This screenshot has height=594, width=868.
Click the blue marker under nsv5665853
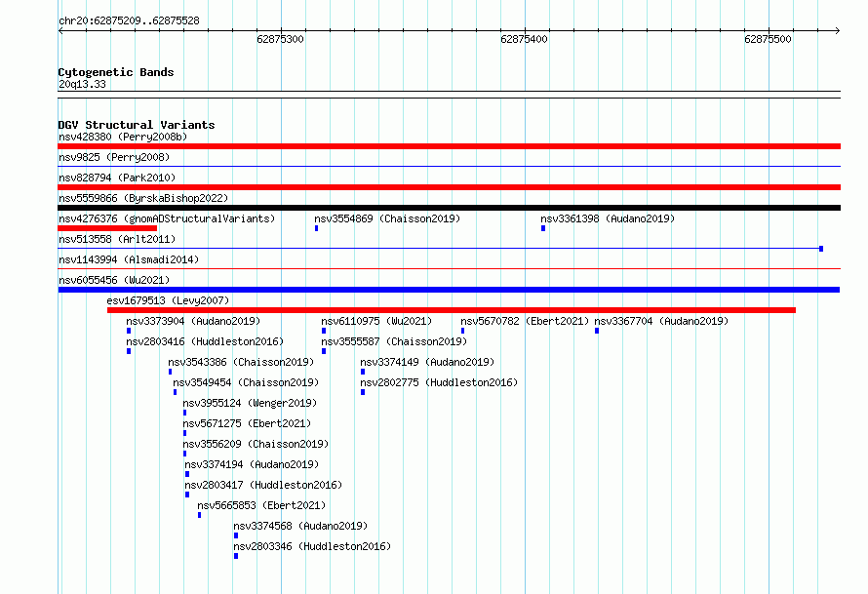pos(199,515)
